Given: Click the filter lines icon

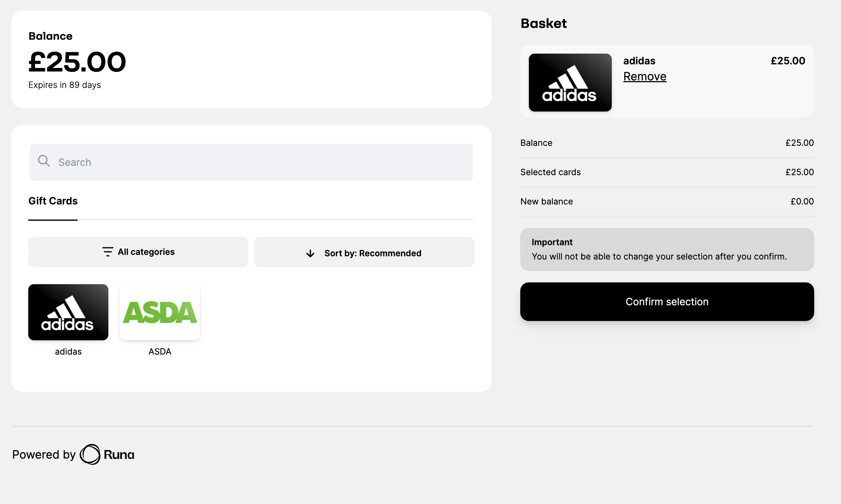Looking at the screenshot, I should 108,252.
